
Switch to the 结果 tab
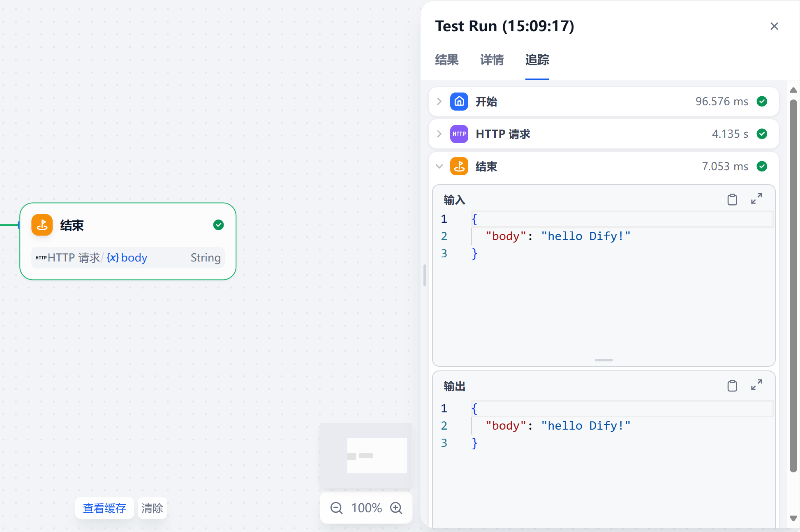[446, 60]
